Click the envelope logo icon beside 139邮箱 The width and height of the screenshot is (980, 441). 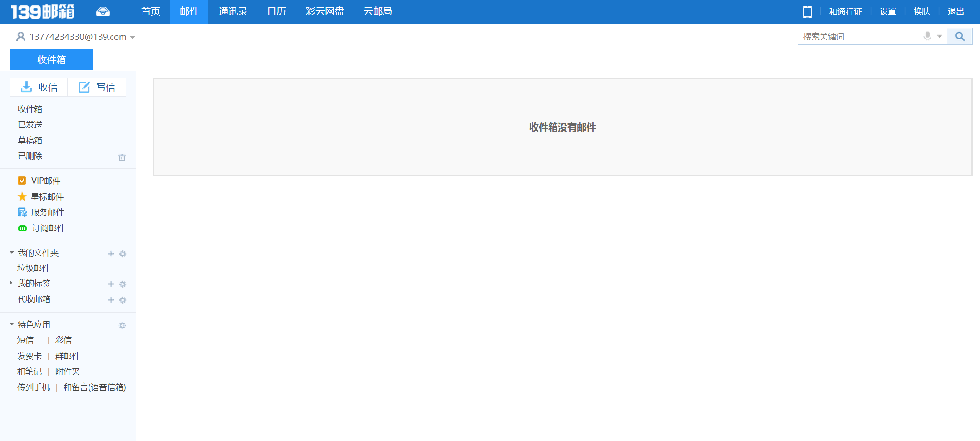click(x=103, y=12)
